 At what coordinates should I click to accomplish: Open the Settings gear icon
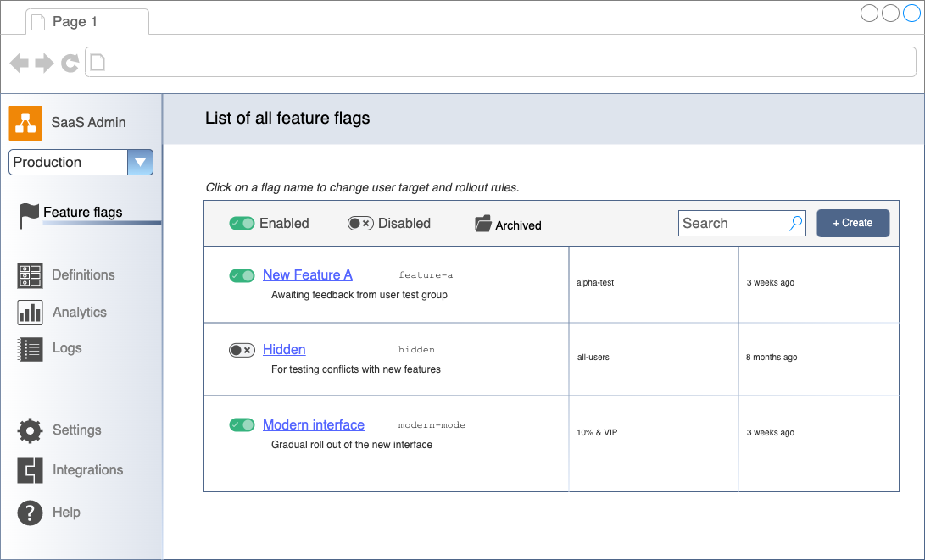click(x=30, y=430)
